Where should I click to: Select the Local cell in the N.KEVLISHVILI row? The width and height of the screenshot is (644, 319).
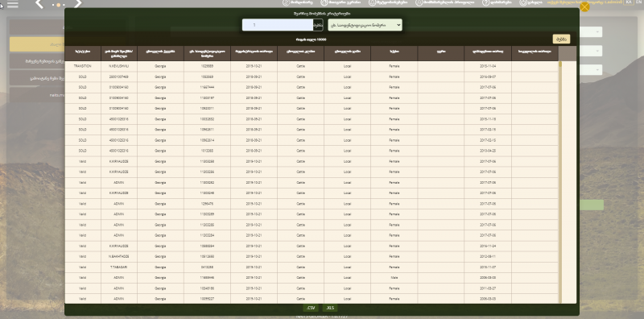point(348,66)
